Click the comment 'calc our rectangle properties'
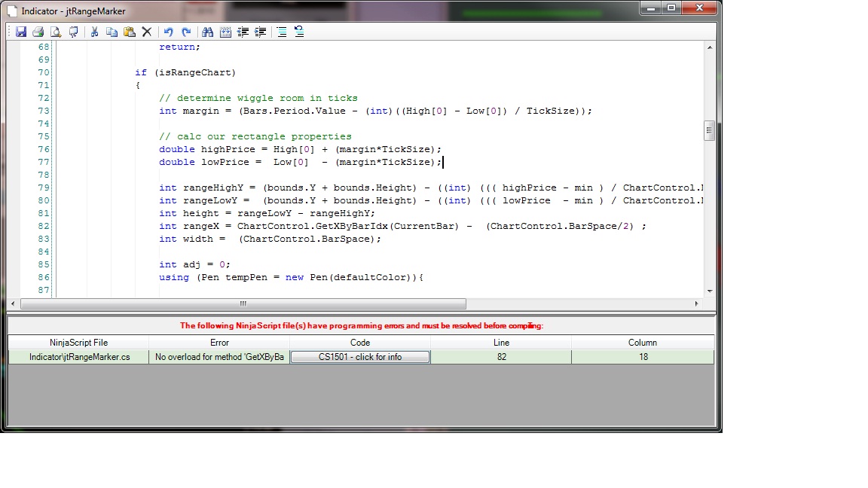This screenshot has width=868, height=488. (255, 136)
